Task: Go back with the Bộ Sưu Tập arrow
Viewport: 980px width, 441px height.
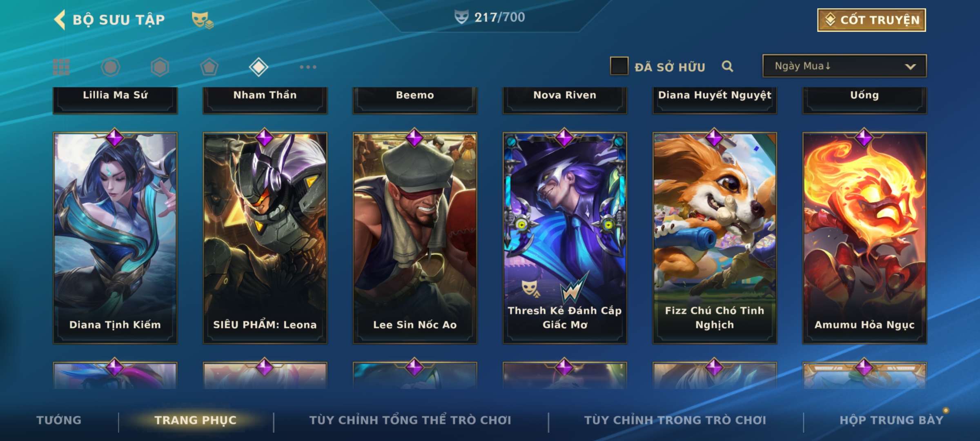Action: pos(60,20)
